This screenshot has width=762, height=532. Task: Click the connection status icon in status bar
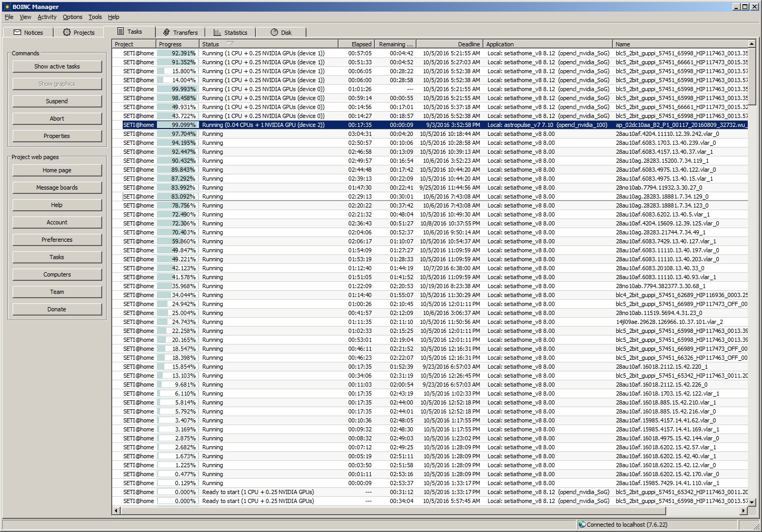(x=582, y=524)
